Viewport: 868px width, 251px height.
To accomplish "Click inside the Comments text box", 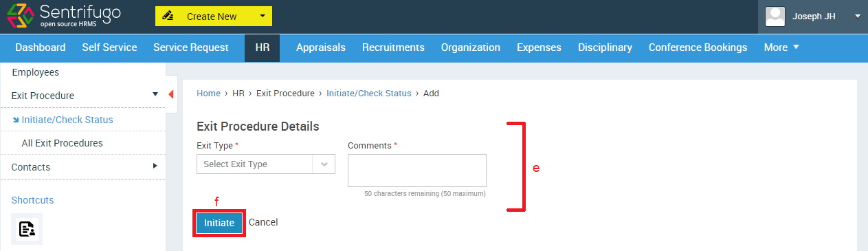I will [417, 171].
